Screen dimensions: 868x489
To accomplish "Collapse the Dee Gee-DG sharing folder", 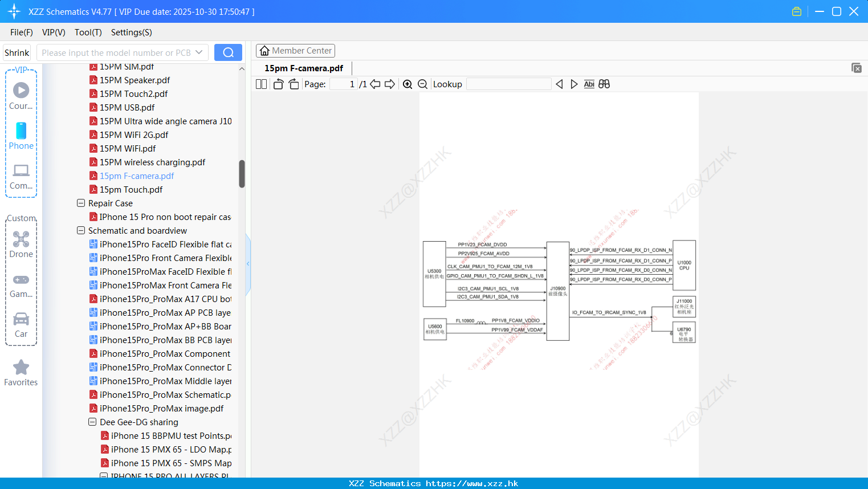I will click(92, 422).
